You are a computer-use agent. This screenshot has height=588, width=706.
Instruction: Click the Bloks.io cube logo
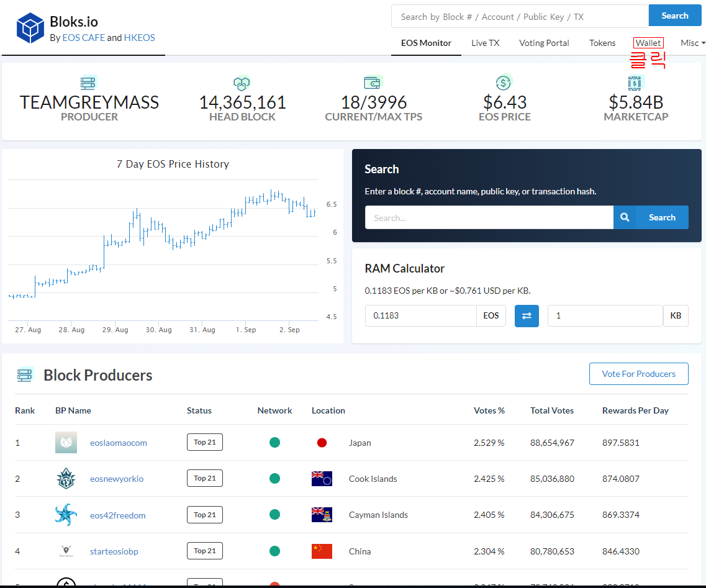click(x=30, y=28)
